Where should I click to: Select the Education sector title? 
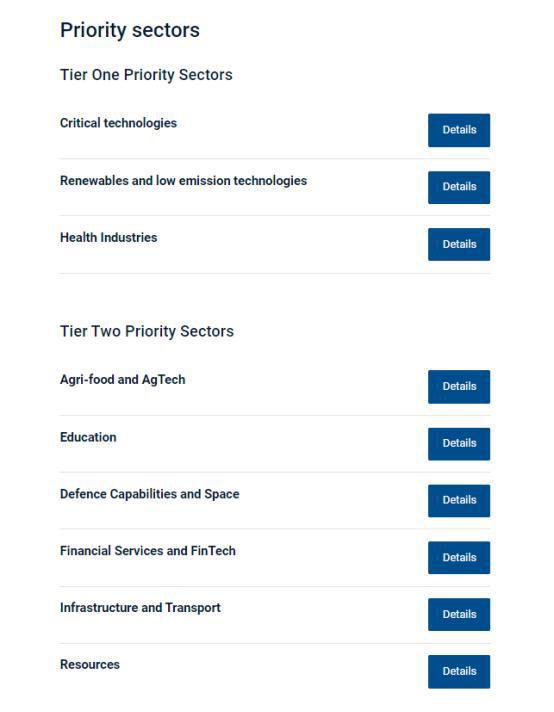click(x=88, y=437)
